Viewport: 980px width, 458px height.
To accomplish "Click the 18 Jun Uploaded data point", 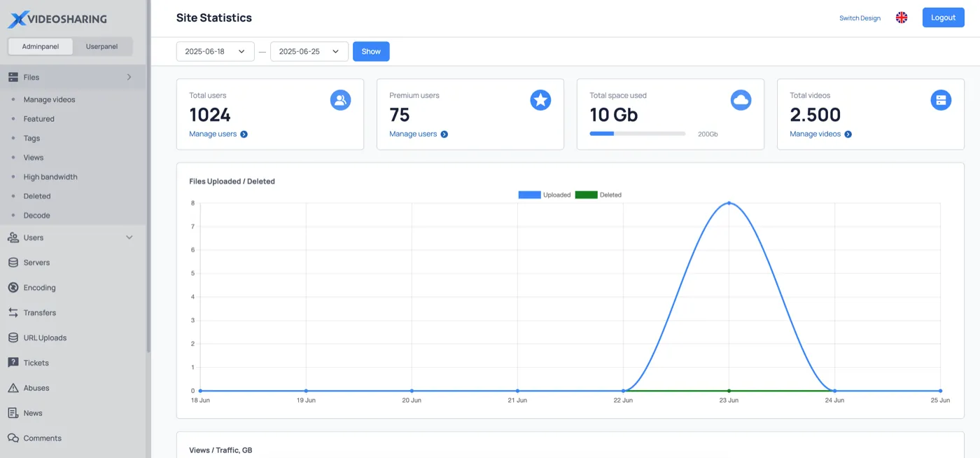I will tap(200, 391).
